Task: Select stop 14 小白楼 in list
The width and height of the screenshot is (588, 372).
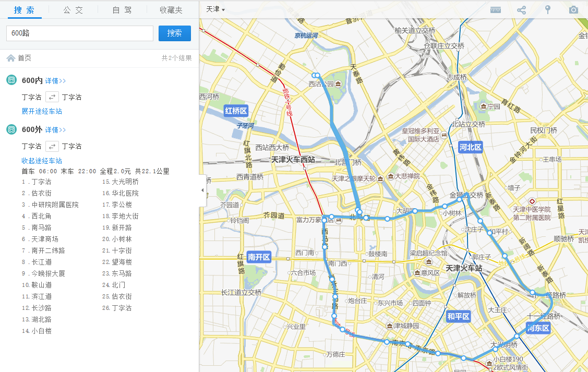Action: (41, 331)
